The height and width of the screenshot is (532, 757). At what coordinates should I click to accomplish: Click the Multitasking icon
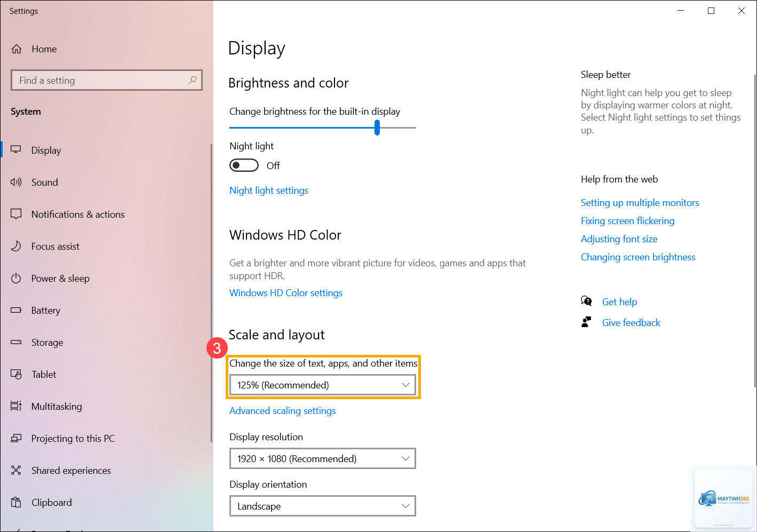(x=16, y=406)
